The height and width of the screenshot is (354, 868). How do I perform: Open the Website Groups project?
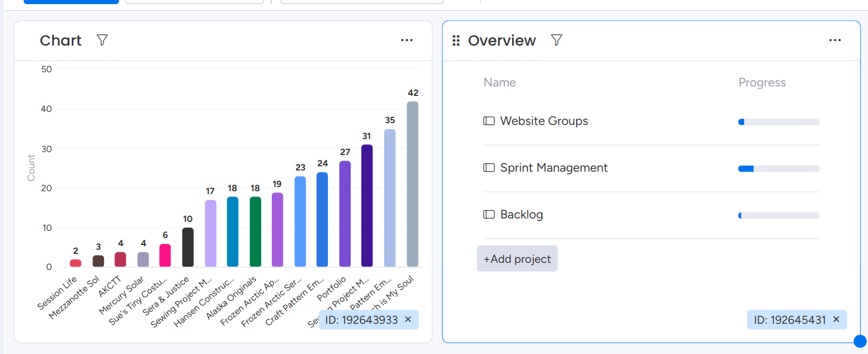click(x=544, y=121)
